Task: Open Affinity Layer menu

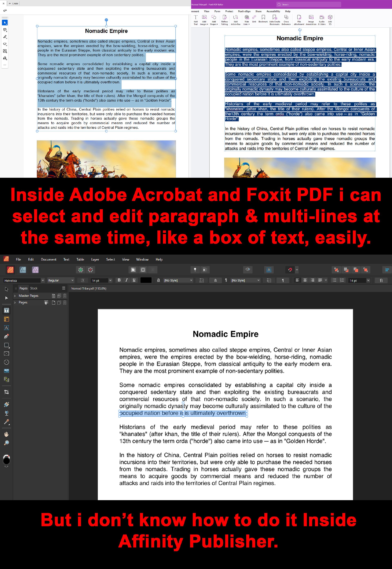Action: coord(95,259)
